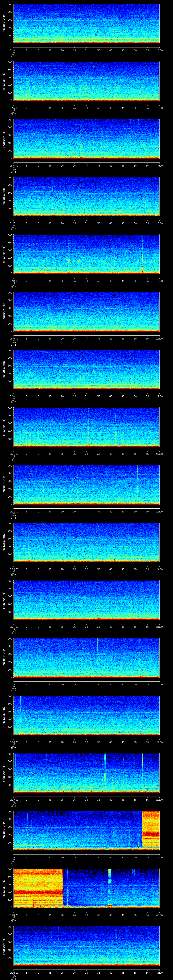Click the broadband noise block in the 0:29:00 panel
The width and height of the screenshot is (173, 980).
38,888
